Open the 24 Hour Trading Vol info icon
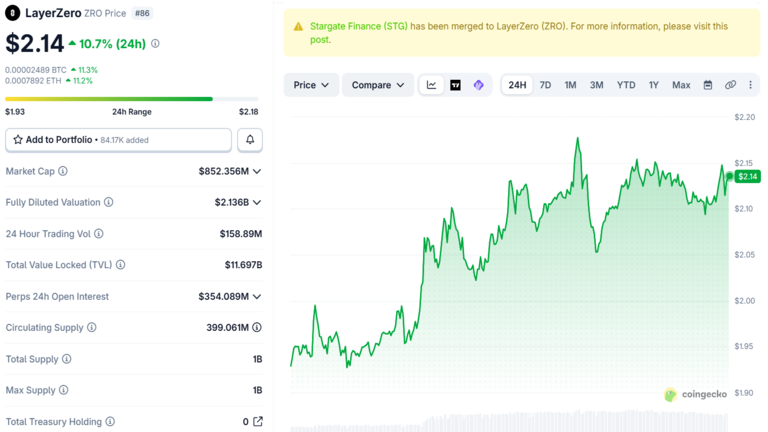Viewport: 768px width, 432px height. click(99, 234)
